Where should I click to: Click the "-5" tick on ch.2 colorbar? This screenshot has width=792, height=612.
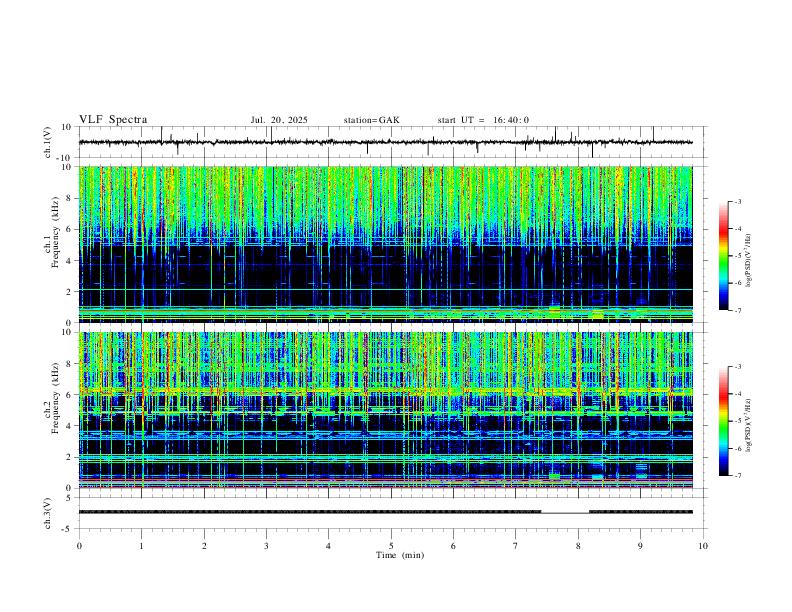737,421
